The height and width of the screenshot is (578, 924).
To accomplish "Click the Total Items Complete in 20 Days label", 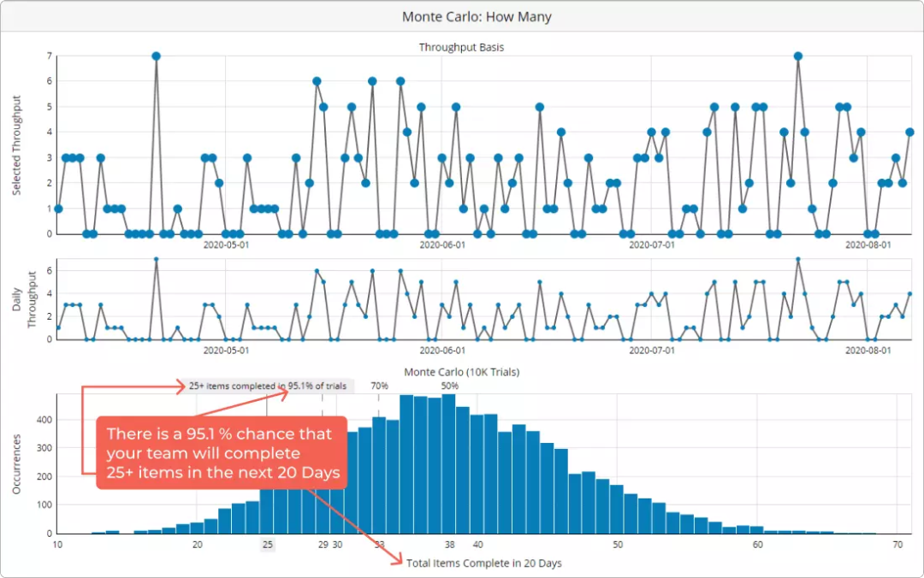I will (483, 563).
